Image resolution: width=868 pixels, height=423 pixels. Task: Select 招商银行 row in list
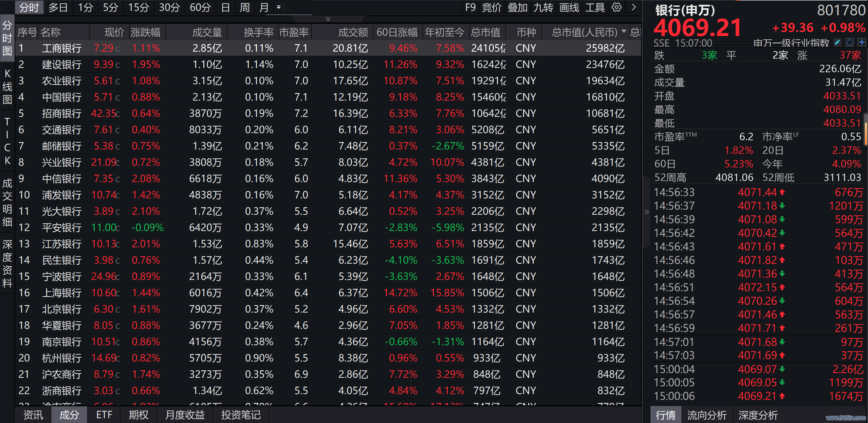pos(61,113)
